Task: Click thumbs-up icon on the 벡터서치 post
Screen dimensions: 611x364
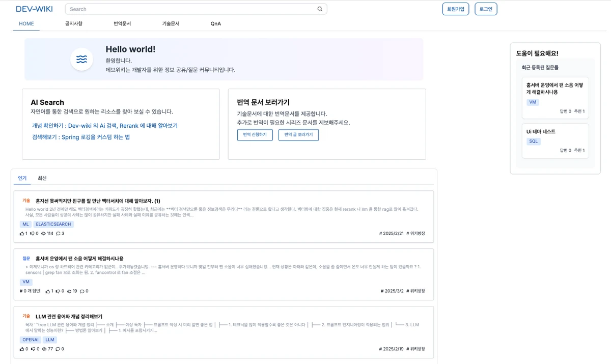Action: pyautogui.click(x=22, y=234)
